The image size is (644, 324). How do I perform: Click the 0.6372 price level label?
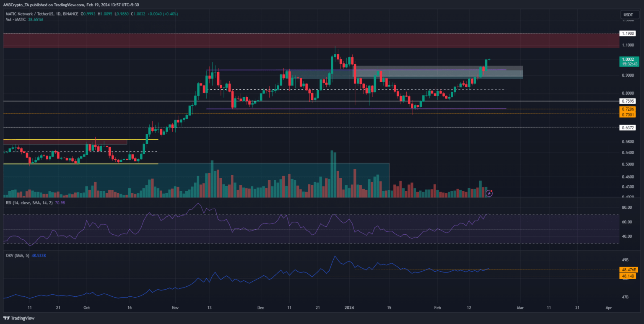click(627, 127)
